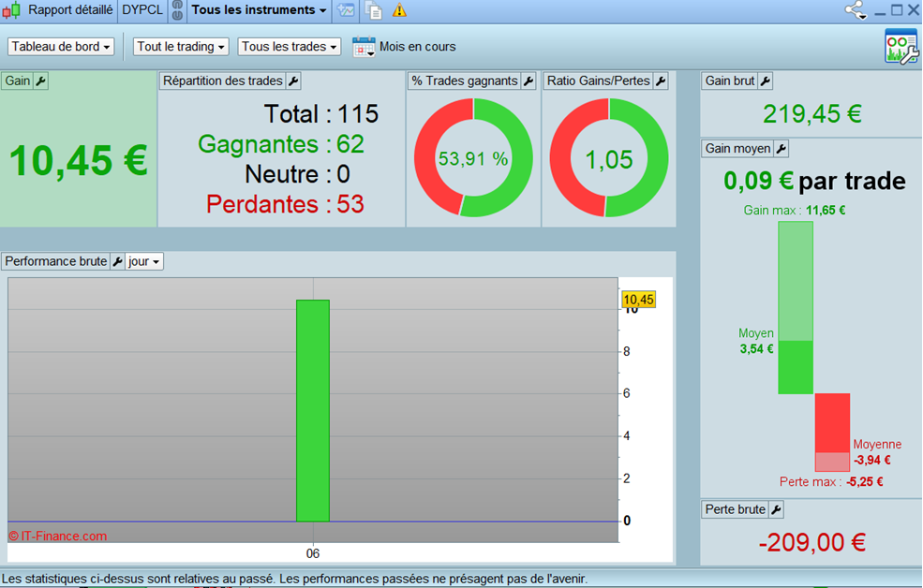Viewport: 923px width, 588px height.
Task: Maximize the Rapport détaillé window
Action: 897,10
